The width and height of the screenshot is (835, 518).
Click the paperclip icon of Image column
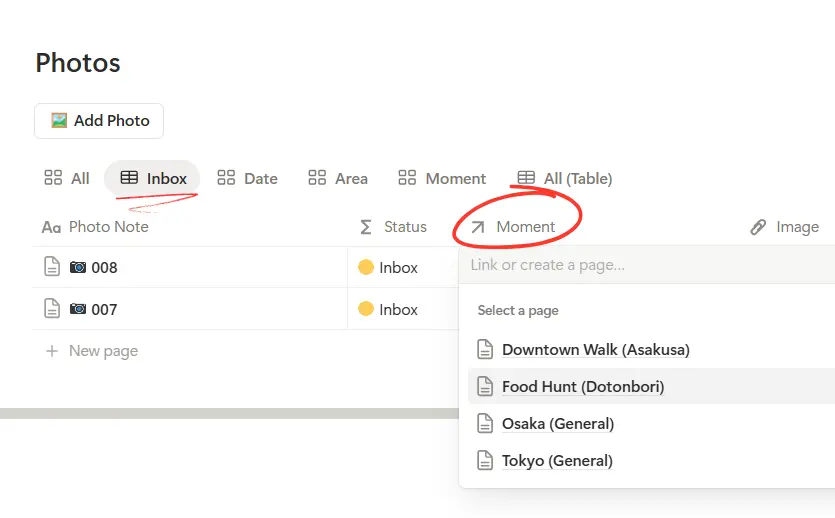(x=758, y=227)
